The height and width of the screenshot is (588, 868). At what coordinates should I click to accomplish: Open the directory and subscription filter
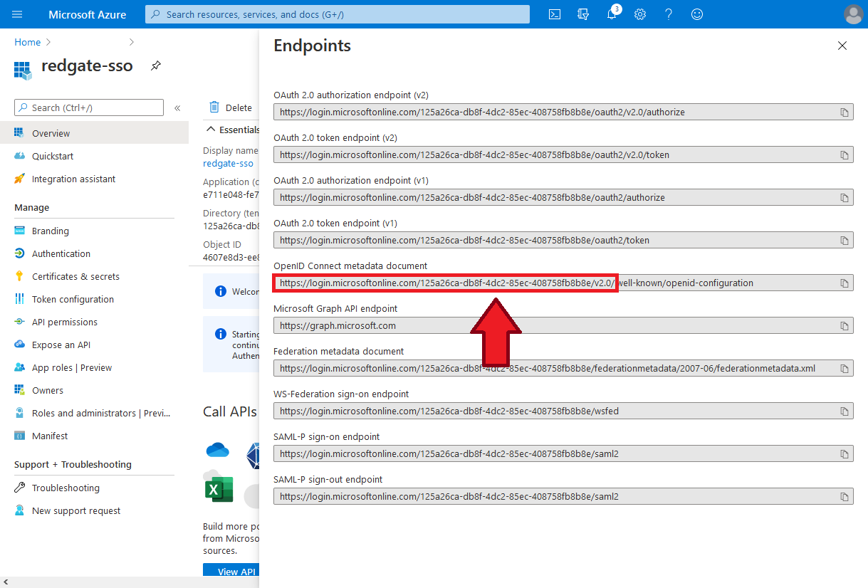[582, 14]
